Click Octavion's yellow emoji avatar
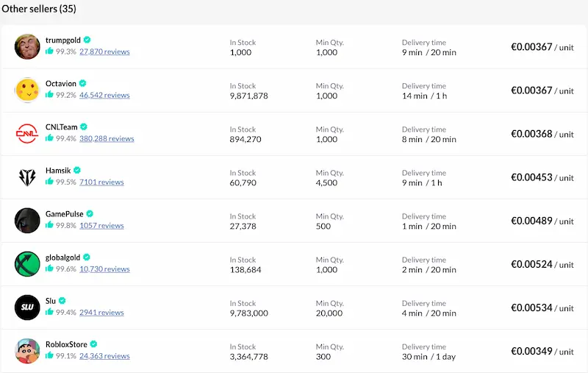The width and height of the screenshot is (588, 373). click(x=27, y=90)
